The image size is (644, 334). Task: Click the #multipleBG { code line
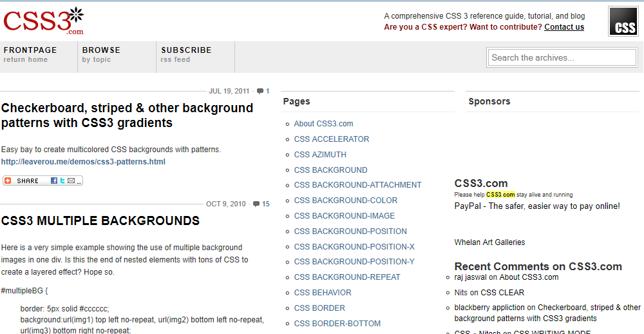(24, 291)
